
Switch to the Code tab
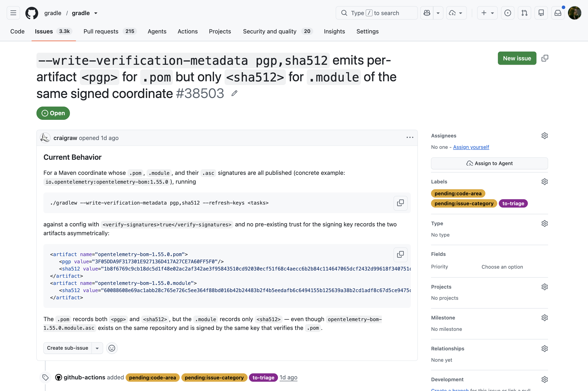17,31
